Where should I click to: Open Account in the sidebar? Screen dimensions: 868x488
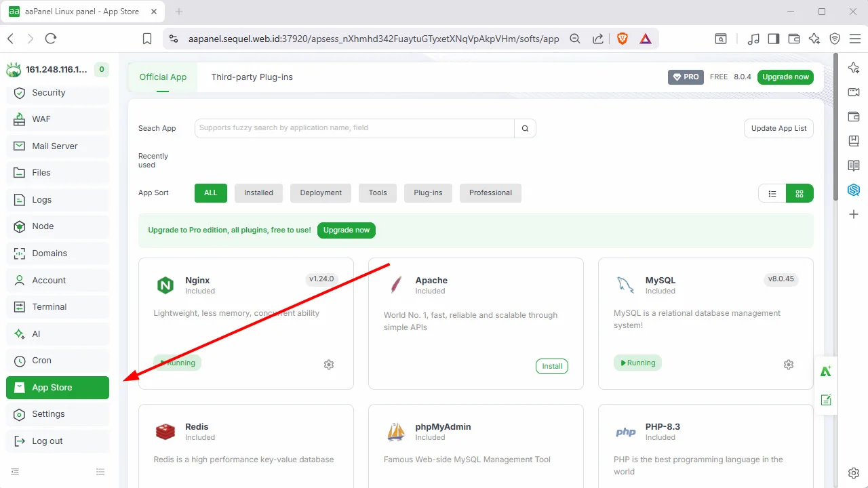coord(58,281)
